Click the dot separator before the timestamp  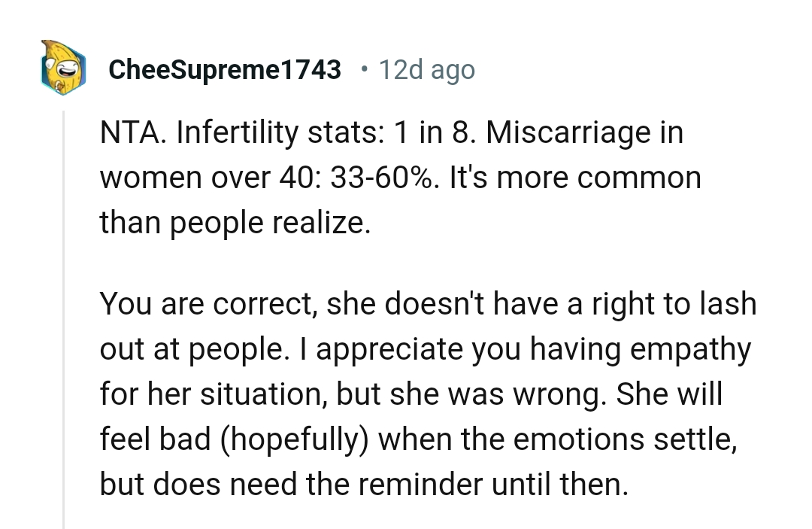364,70
